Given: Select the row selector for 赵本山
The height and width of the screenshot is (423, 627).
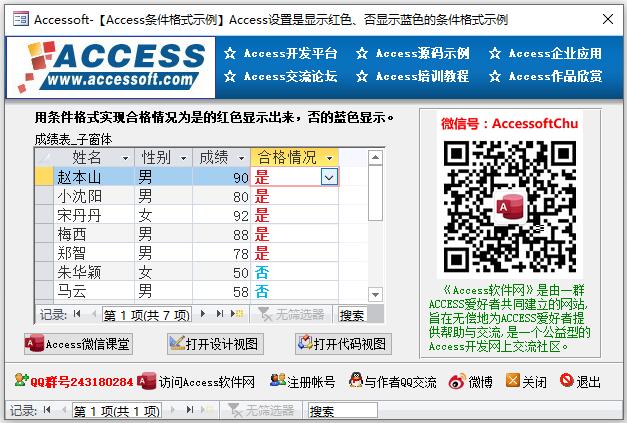Looking at the screenshot, I should (44, 177).
